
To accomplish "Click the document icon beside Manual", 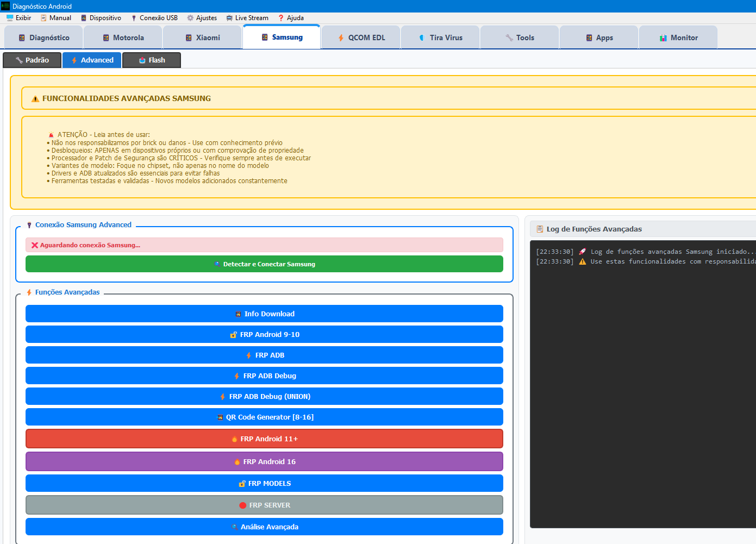I will pyautogui.click(x=43, y=18).
